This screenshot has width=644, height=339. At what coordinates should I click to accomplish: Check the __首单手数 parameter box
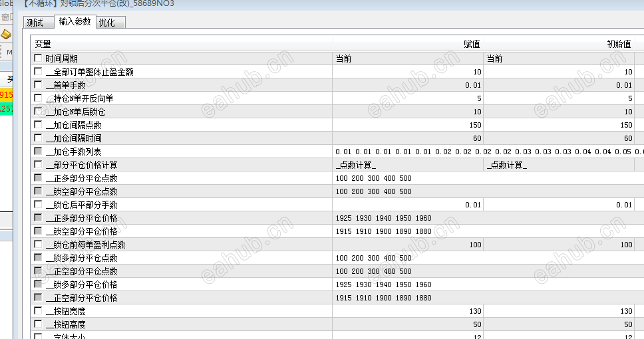pos(38,84)
